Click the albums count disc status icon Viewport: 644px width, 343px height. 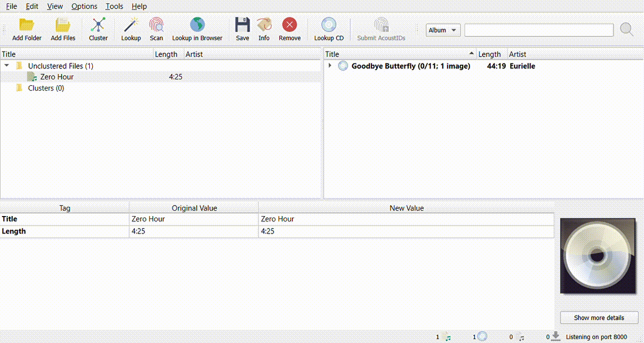[x=482, y=336]
